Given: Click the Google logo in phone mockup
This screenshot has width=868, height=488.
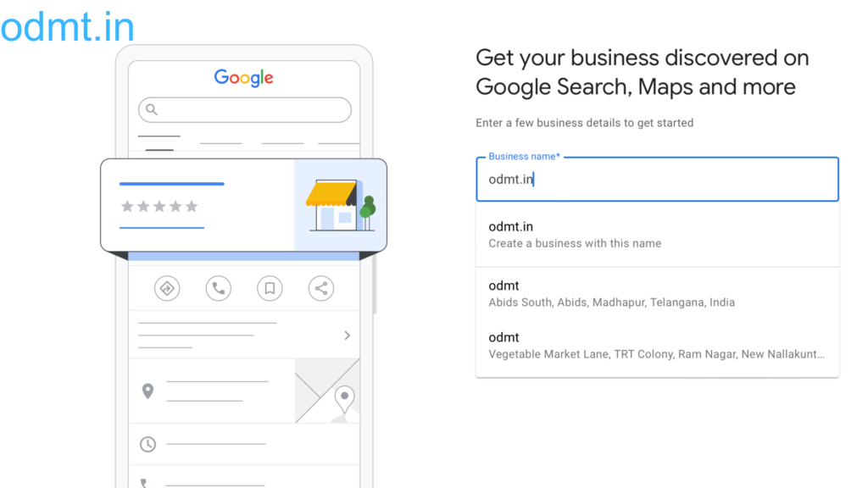Looking at the screenshot, I should [243, 78].
